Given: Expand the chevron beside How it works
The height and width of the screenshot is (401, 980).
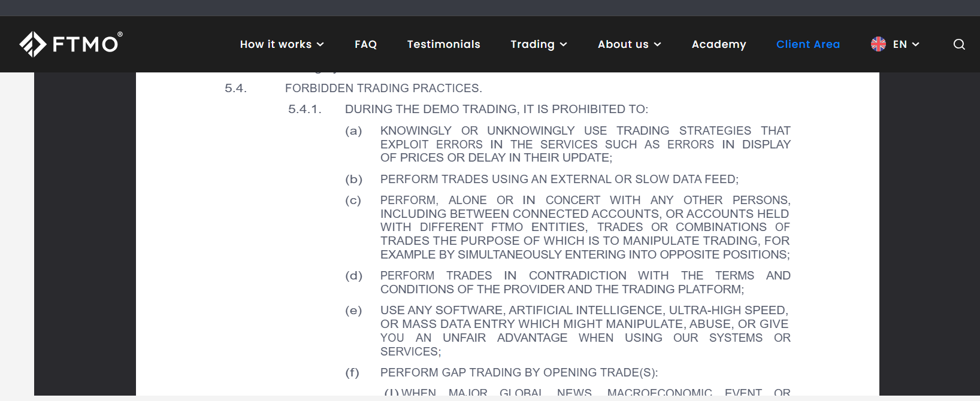Looking at the screenshot, I should click(x=320, y=44).
